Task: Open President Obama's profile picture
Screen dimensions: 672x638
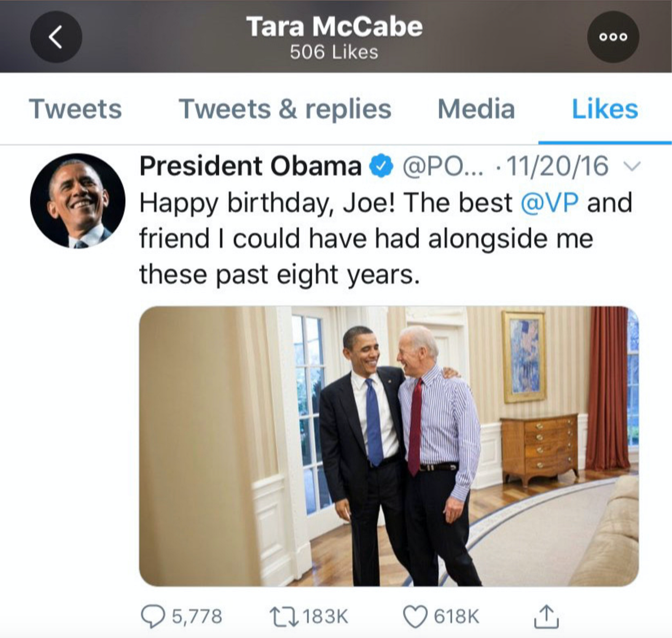Action: click(77, 201)
